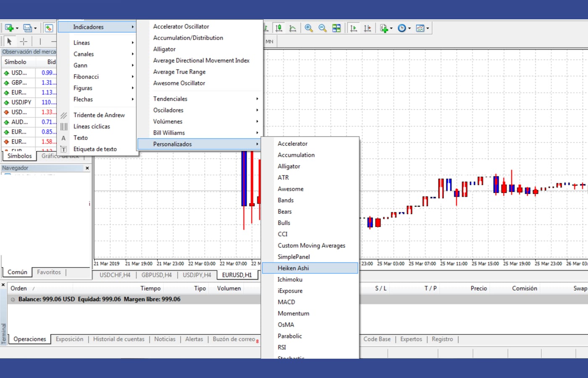Click the Etiqueta de texto T icon

click(x=64, y=149)
